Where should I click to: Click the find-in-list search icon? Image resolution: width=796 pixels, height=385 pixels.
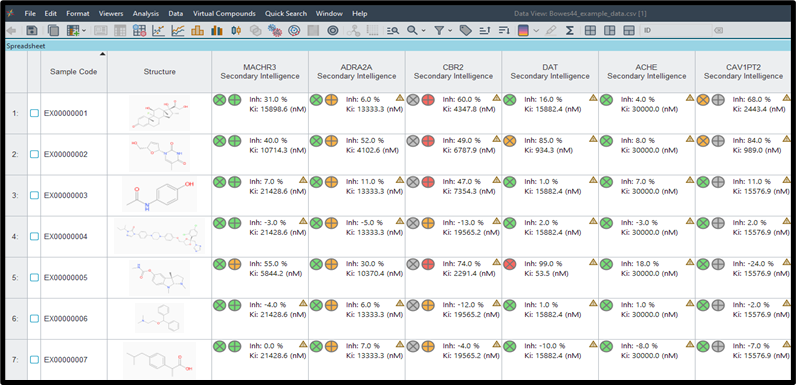[x=392, y=30]
